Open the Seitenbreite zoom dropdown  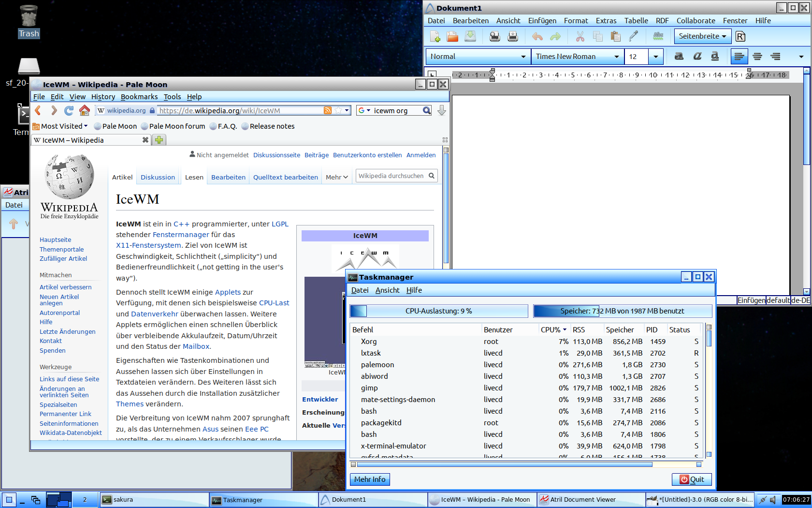tap(703, 36)
